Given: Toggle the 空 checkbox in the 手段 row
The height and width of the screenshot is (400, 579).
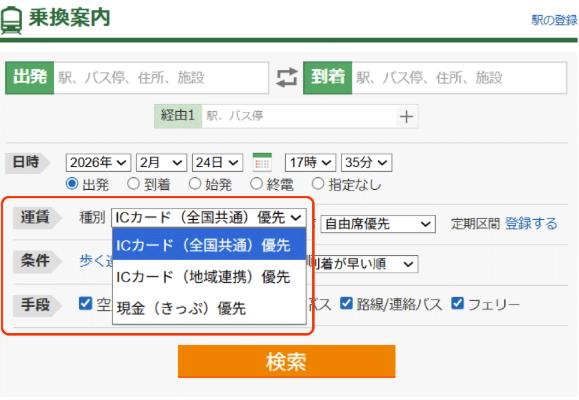Looking at the screenshot, I should (x=85, y=304).
